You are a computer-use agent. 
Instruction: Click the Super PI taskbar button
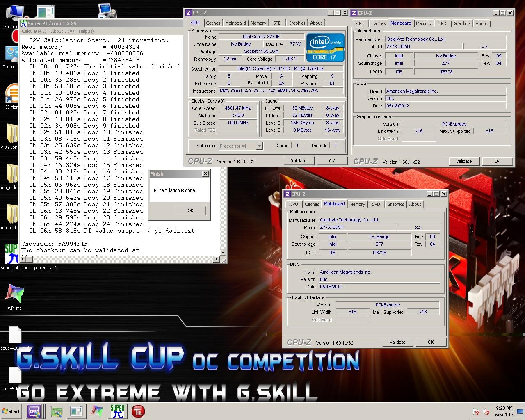[117, 411]
